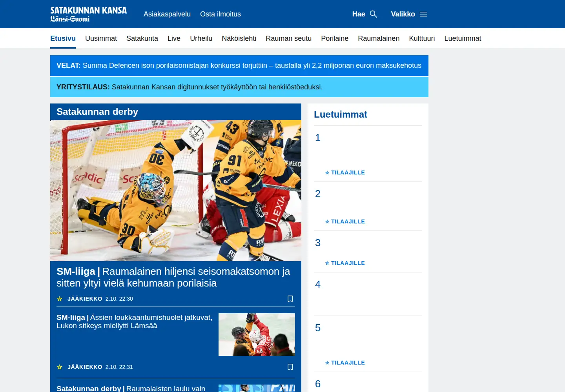Open the Valikko hamburger menu icon
The width and height of the screenshot is (565, 392).
(423, 14)
